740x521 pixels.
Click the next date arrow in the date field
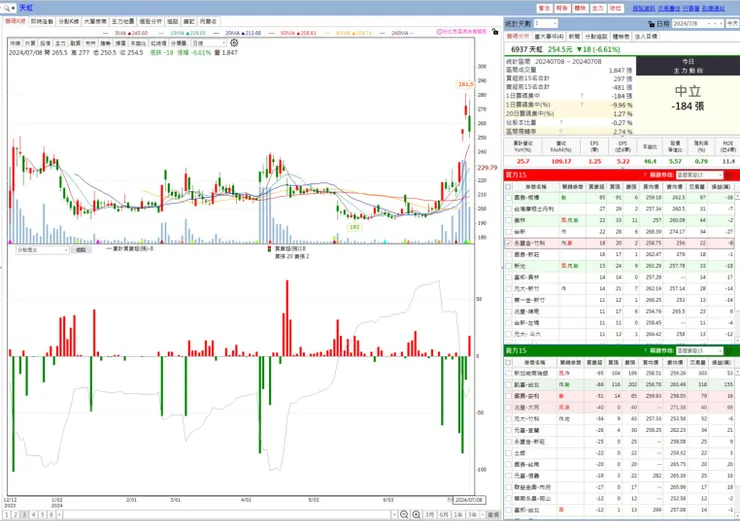(721, 24)
